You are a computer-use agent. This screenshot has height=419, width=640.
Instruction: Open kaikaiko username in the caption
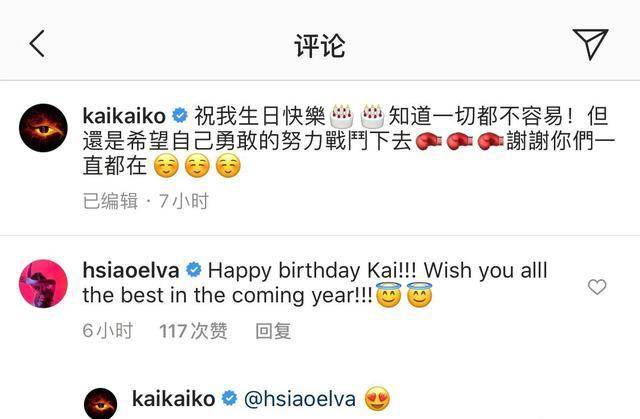[x=124, y=115]
